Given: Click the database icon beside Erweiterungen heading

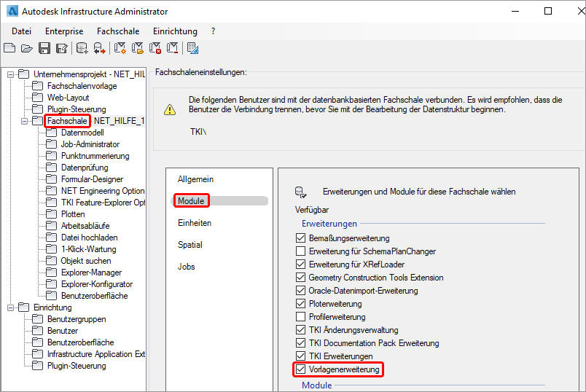Looking at the screenshot, I should [301, 192].
